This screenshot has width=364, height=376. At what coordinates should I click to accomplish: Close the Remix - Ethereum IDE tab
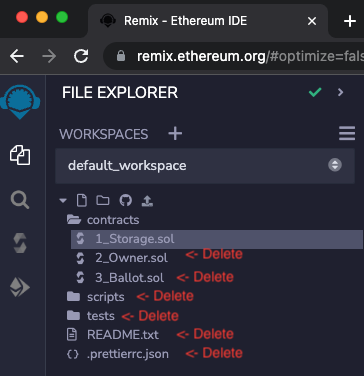[312, 21]
